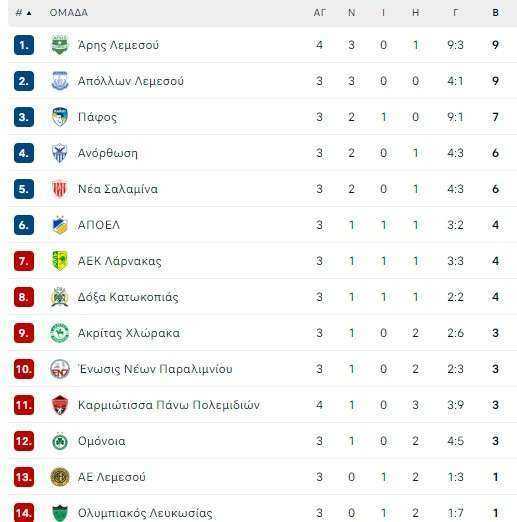
Task: Click the red rank 13 position badge
Action: [24, 477]
